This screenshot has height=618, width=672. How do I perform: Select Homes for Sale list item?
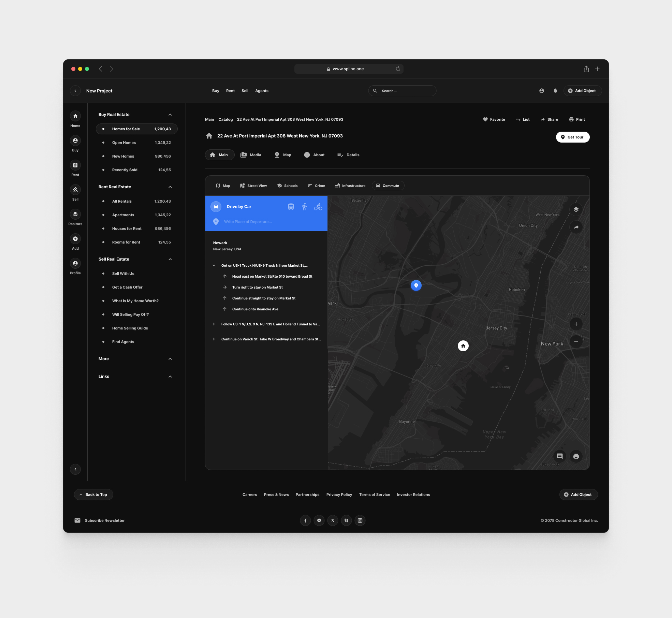(x=137, y=129)
